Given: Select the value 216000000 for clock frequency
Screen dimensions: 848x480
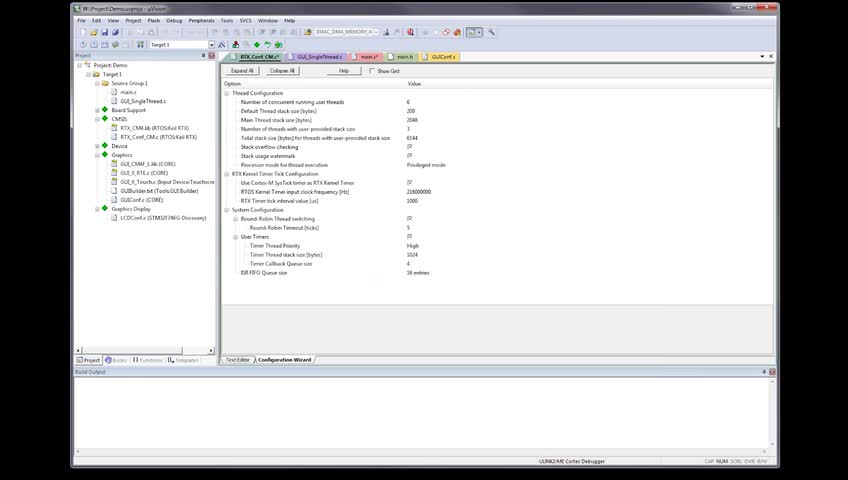Looking at the screenshot, I should click(419, 192).
